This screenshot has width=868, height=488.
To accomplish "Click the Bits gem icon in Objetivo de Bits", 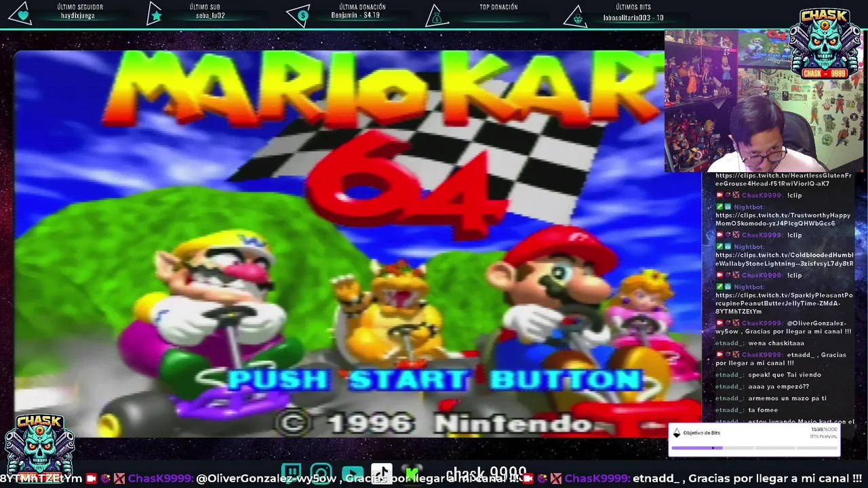I will pos(677,433).
